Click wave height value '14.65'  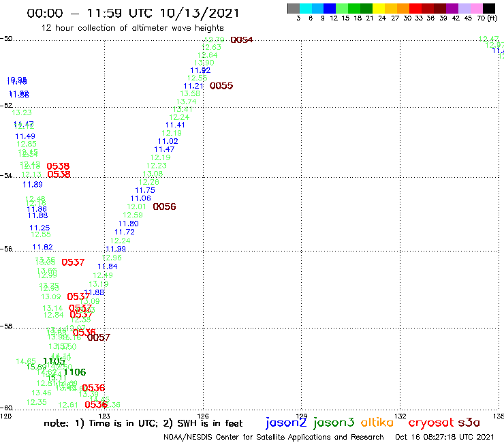26,362
